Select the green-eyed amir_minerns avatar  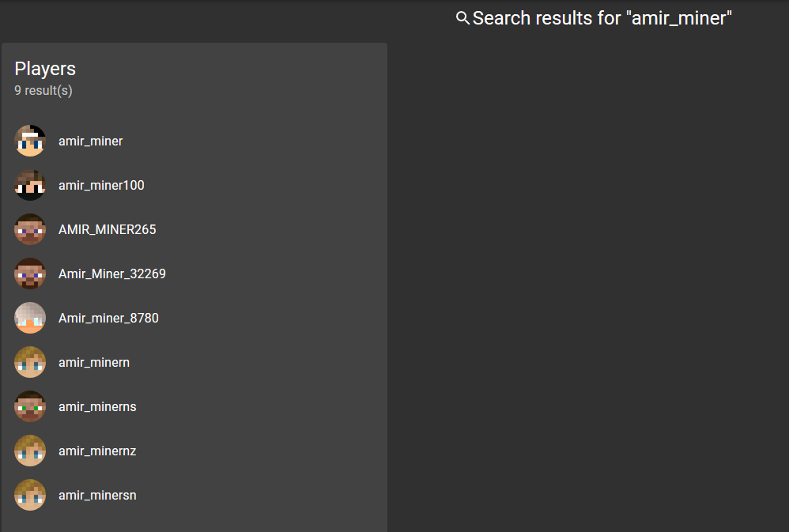[30, 406]
